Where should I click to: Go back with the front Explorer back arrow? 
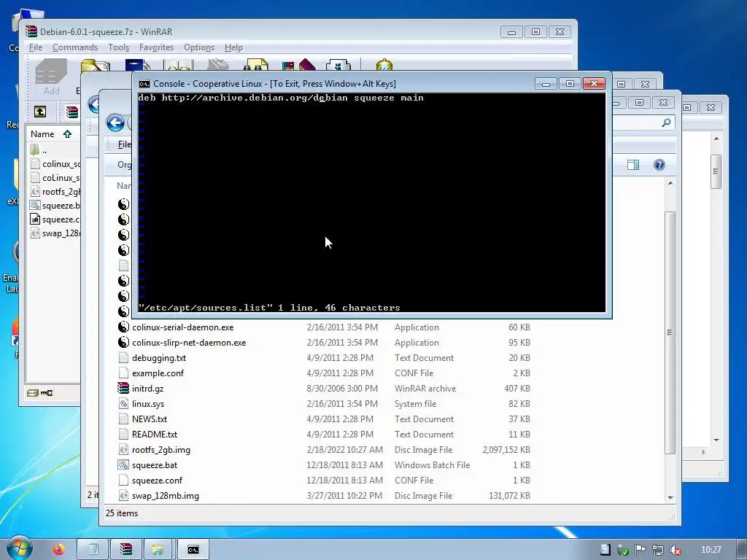[115, 122]
